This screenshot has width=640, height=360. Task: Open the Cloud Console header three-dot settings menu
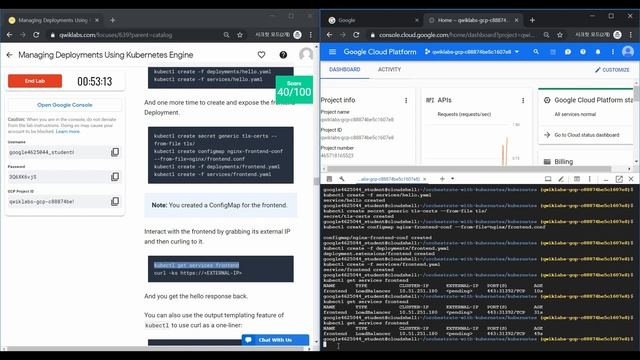(x=613, y=52)
